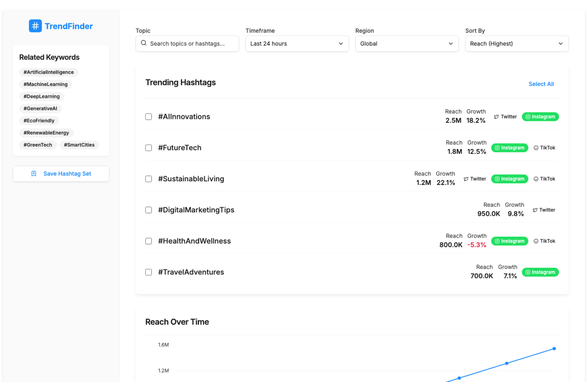Click Twitter tag on #DigitalMarketingTips row
Viewport: 588px width, 382px height.
click(544, 210)
